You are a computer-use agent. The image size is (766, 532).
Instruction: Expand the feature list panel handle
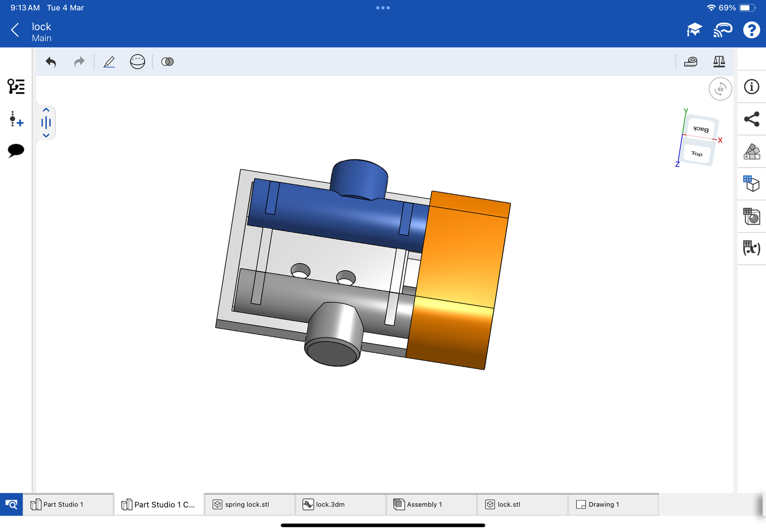pos(46,123)
